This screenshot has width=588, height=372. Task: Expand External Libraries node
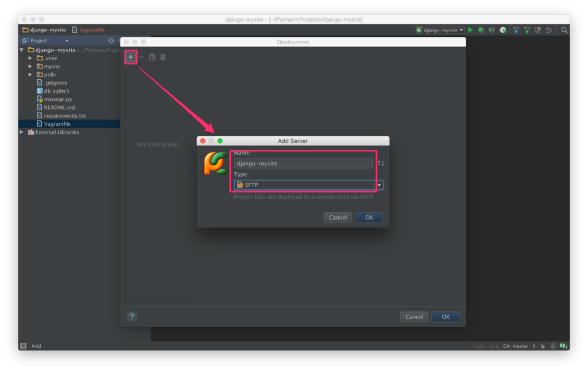tap(22, 132)
